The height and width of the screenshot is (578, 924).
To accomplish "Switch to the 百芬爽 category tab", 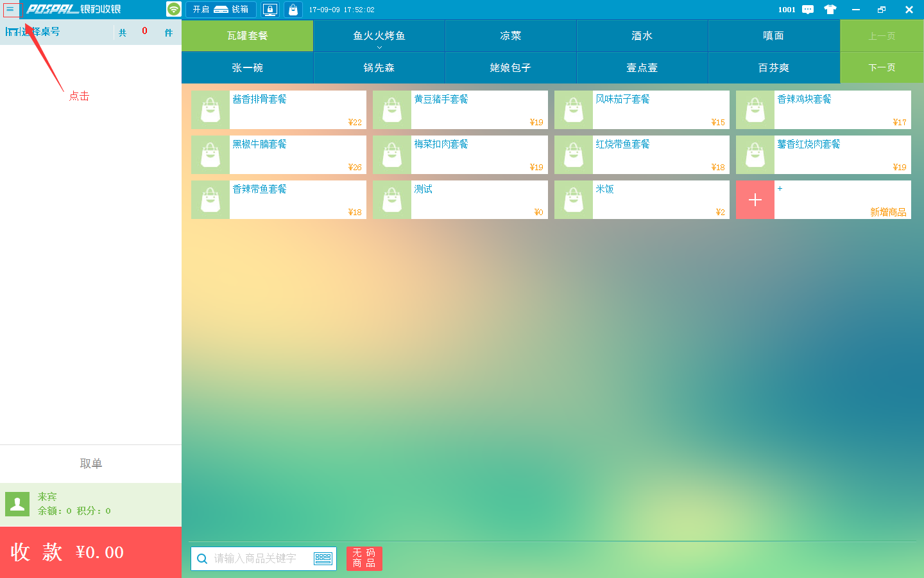I will tap(774, 67).
